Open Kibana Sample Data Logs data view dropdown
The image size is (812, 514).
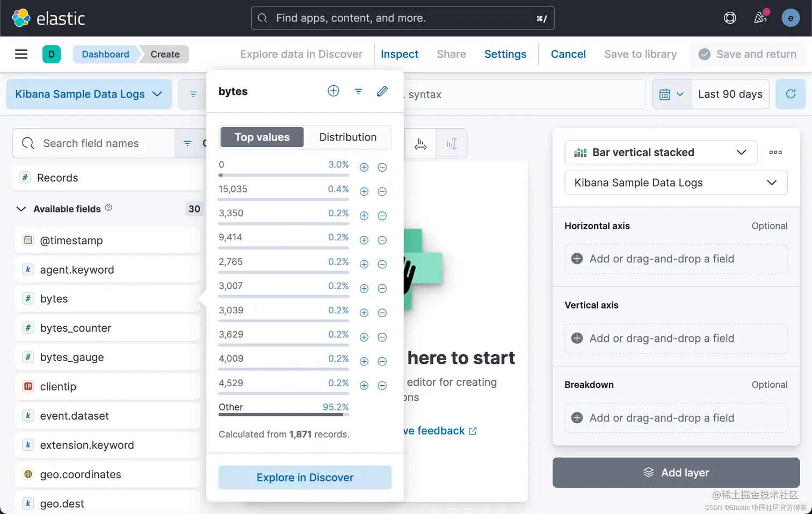point(89,94)
